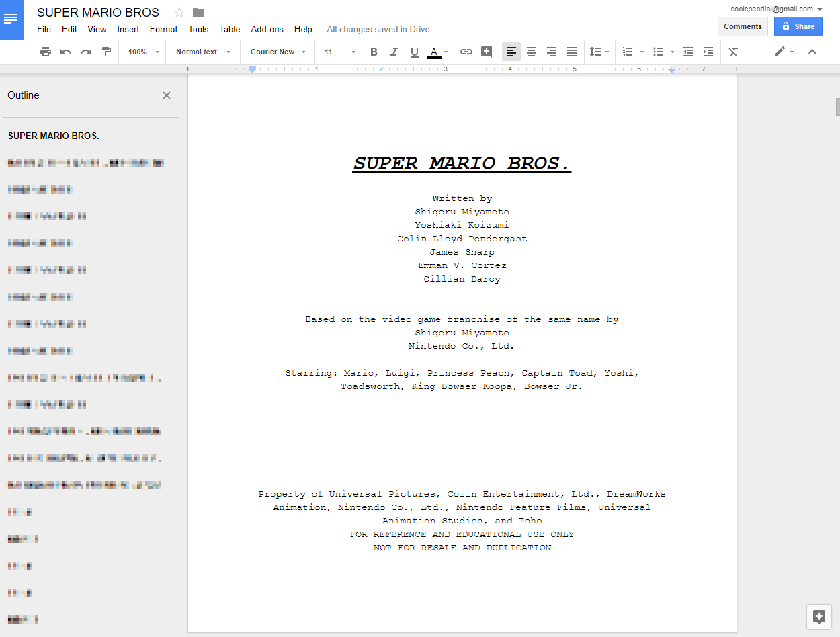Open numbered list style dropdown arrow
840x637 pixels.
[642, 52]
